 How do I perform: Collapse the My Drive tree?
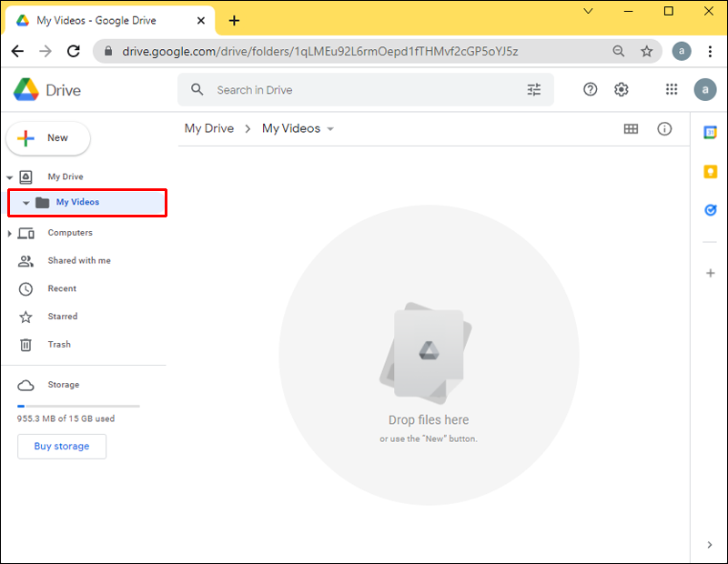(x=9, y=177)
